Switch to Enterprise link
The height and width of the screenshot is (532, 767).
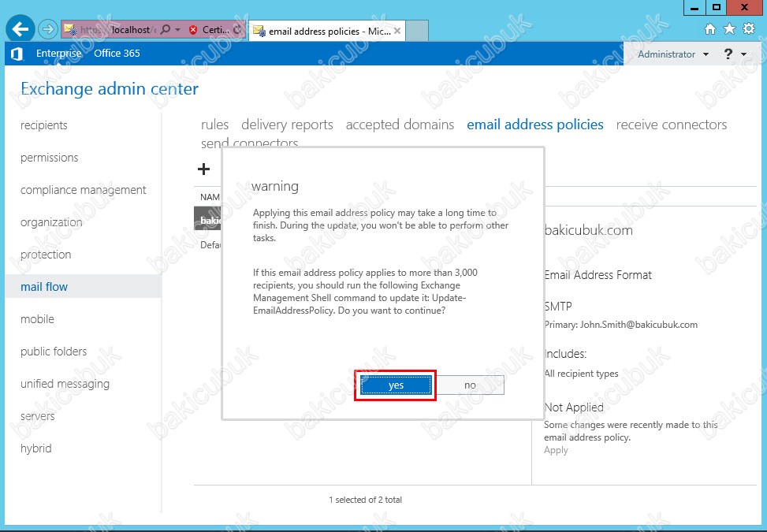coord(58,54)
